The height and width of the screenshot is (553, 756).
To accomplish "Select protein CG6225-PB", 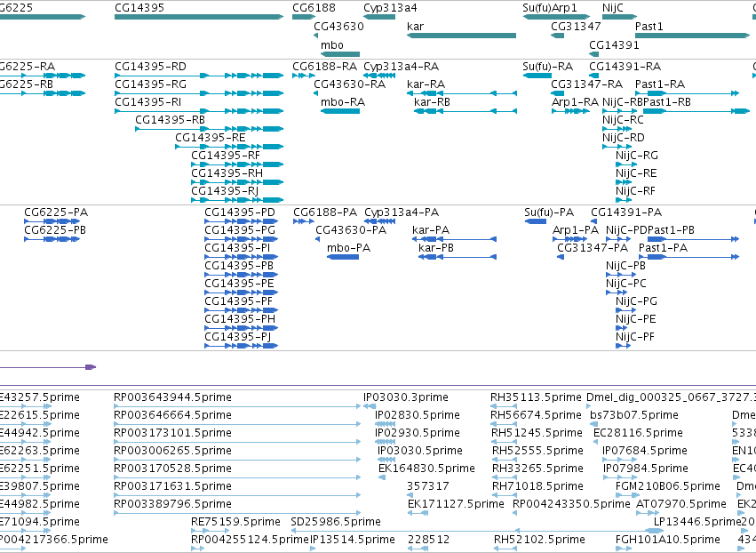I will [x=52, y=239].
